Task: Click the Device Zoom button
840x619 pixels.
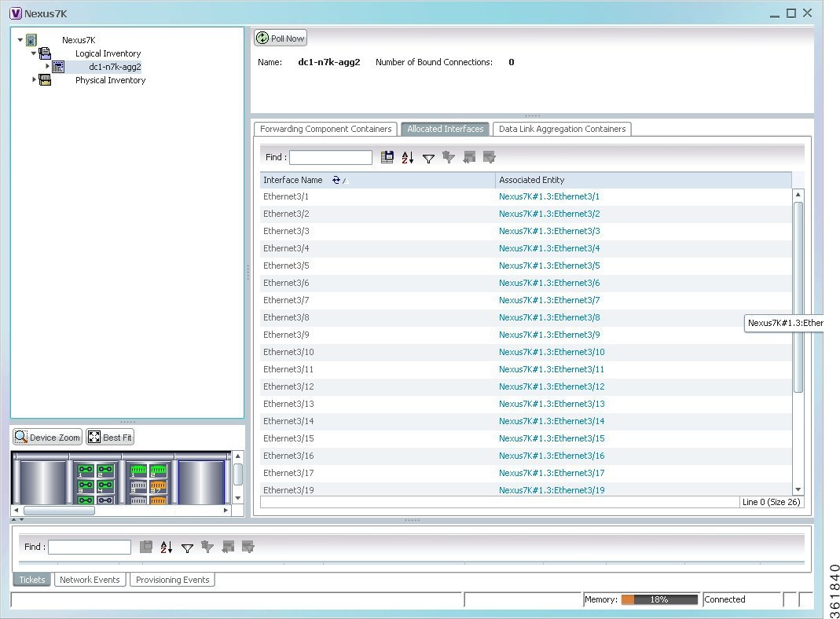Action: click(x=47, y=437)
